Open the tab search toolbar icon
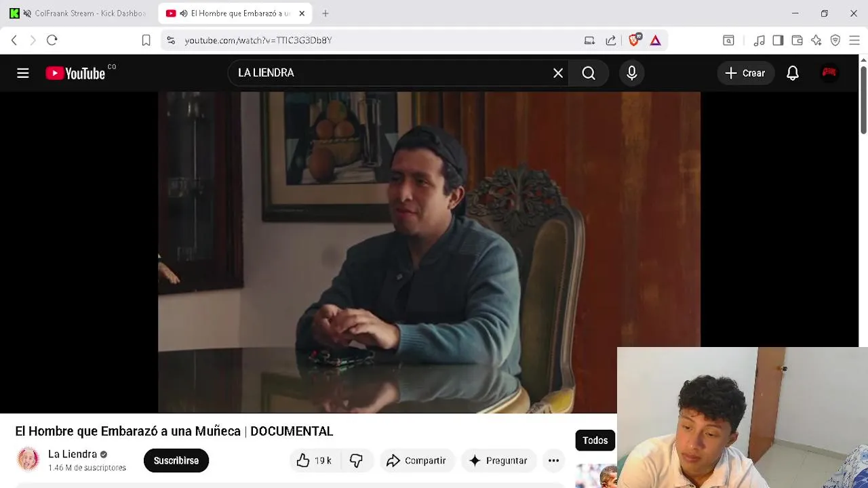This screenshot has height=488, width=868. 728,41
